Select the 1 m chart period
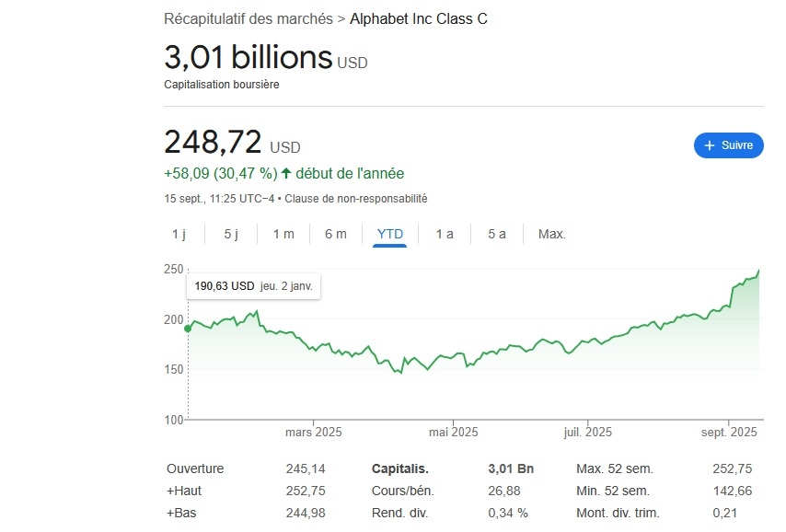Screen dimensions: 786x532 coord(283,234)
